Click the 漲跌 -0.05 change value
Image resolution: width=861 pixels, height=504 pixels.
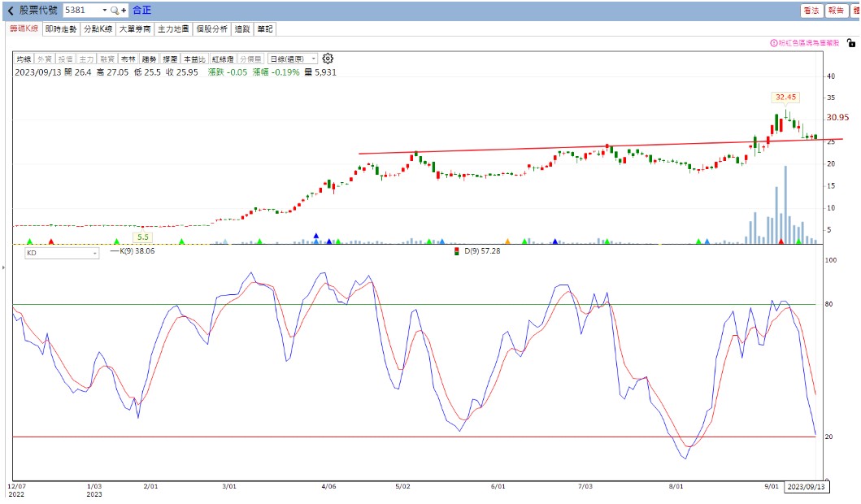(228, 72)
